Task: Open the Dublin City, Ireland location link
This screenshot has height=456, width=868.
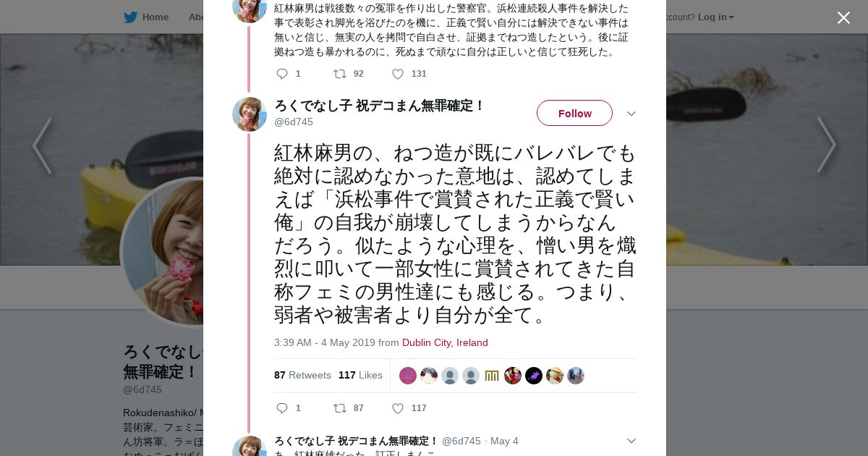Action: click(x=445, y=342)
